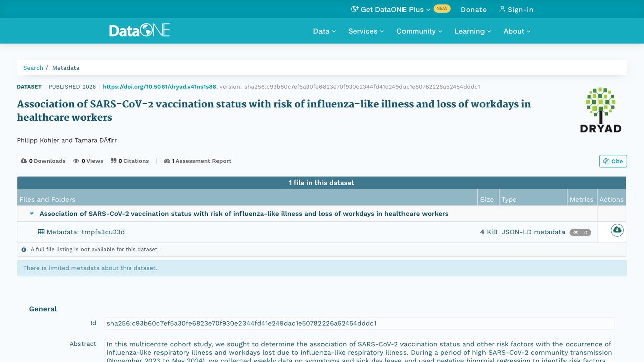
Task: Click the General section heading
Action: 43,309
